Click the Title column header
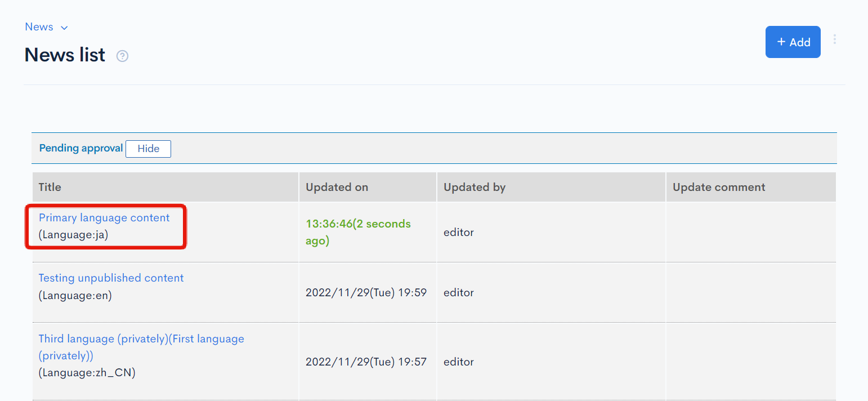The image size is (868, 401). pyautogui.click(x=165, y=187)
